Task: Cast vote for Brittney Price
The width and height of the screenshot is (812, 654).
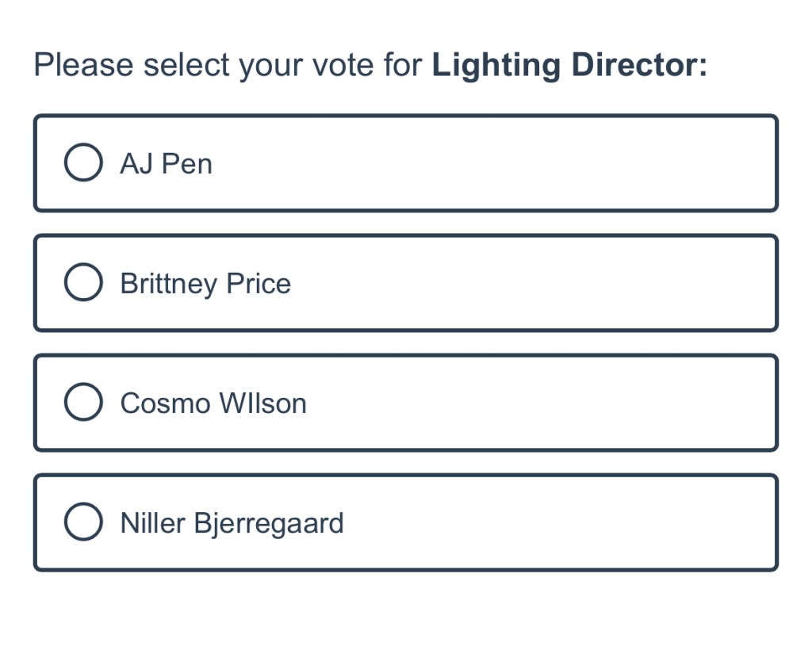Action: [83, 282]
